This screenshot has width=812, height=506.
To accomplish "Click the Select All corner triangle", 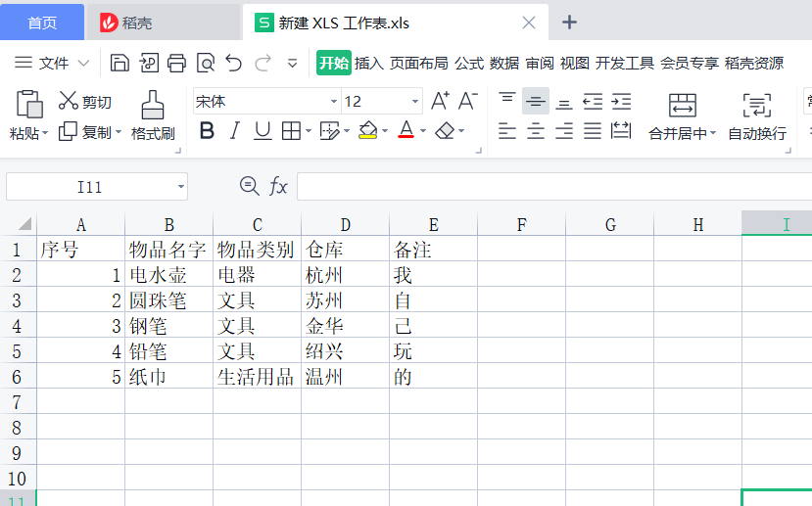I will coord(24,223).
